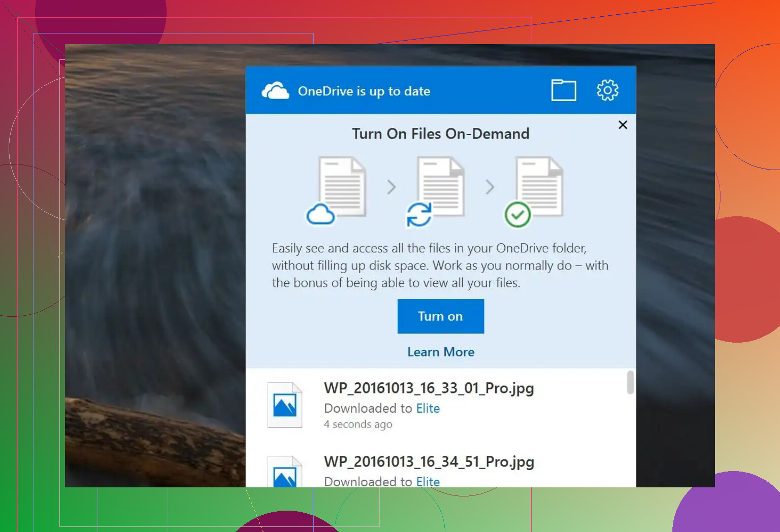
Task: Select file name WP_20161013_16_34_51_Pro.jpg
Action: tap(429, 462)
